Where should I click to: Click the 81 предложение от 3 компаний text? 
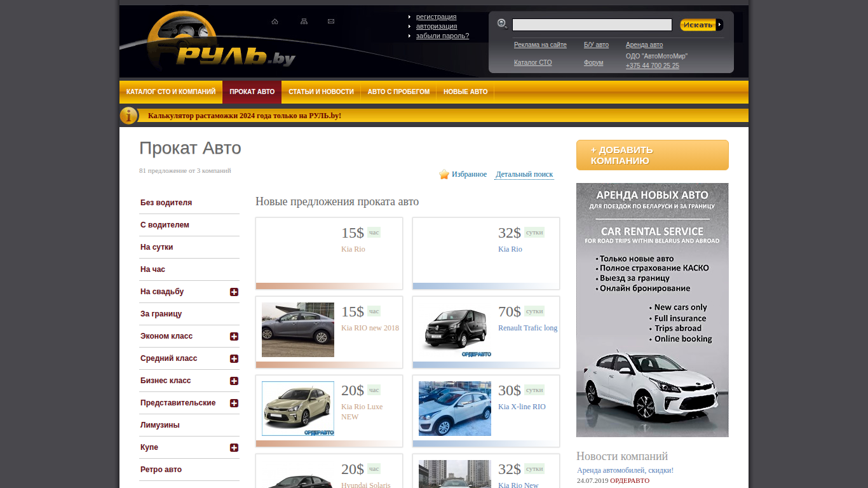click(185, 170)
